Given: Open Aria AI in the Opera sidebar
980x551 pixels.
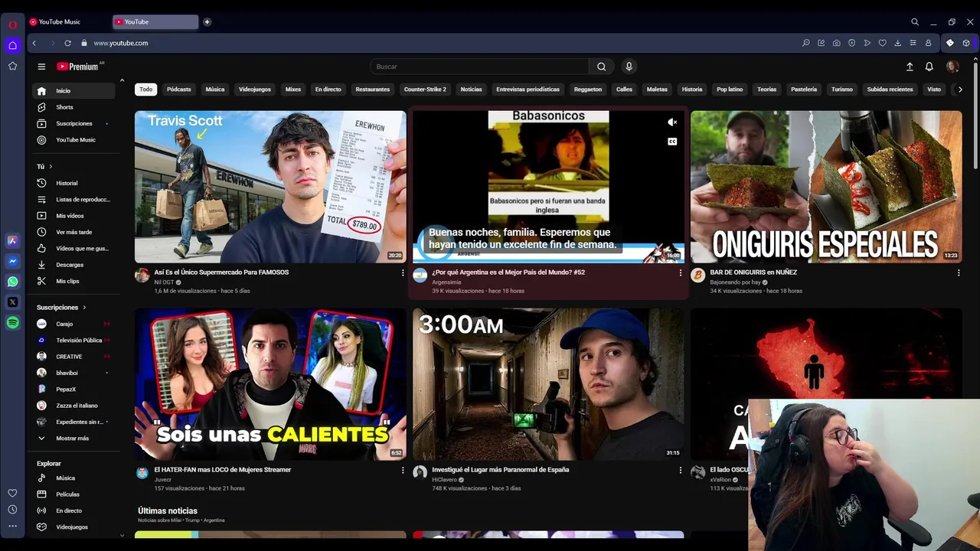Looking at the screenshot, I should tap(12, 240).
